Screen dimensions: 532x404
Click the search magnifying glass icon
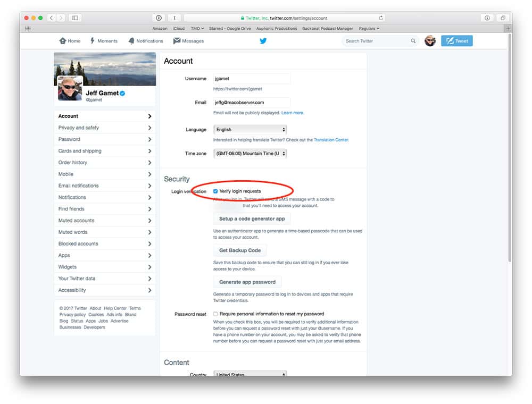(x=413, y=41)
